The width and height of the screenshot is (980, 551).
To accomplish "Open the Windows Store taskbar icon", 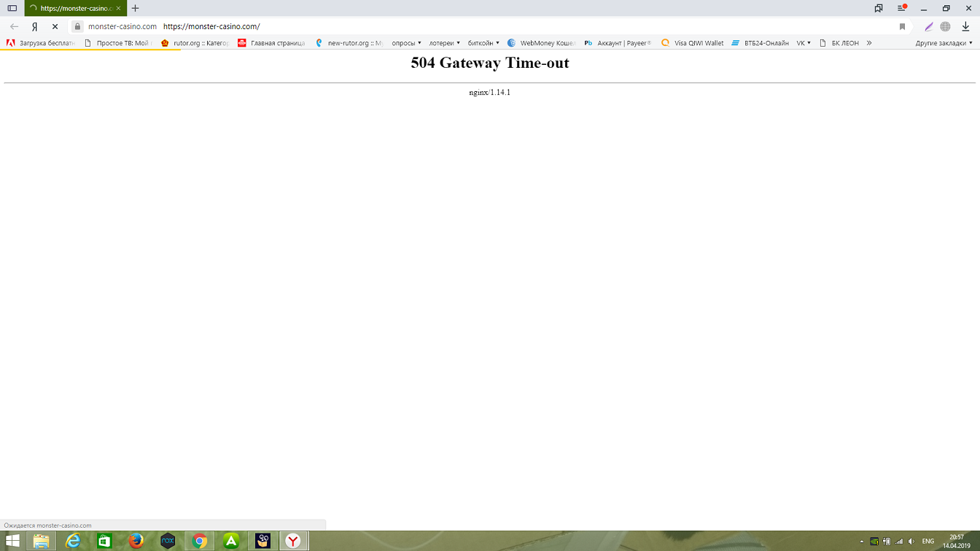I will (x=104, y=541).
